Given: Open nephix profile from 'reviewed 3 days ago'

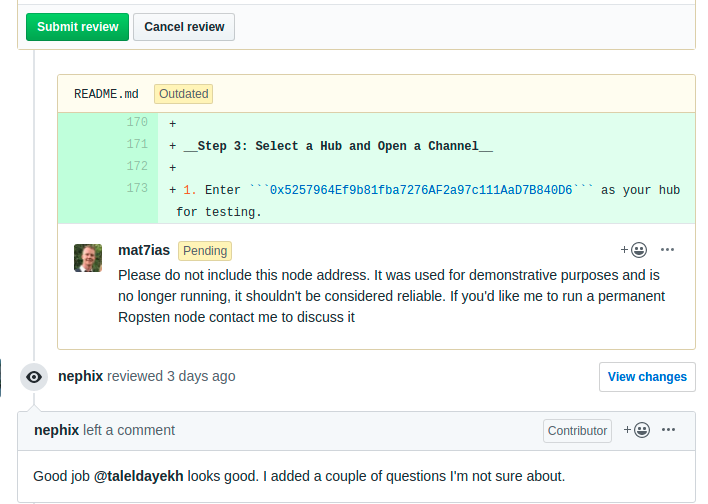Looking at the screenshot, I should click(x=80, y=376).
